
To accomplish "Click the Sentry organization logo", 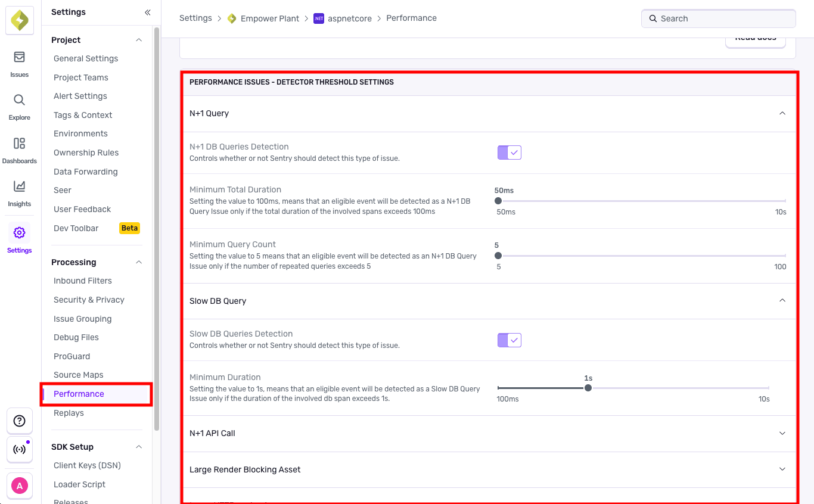I will tap(20, 21).
